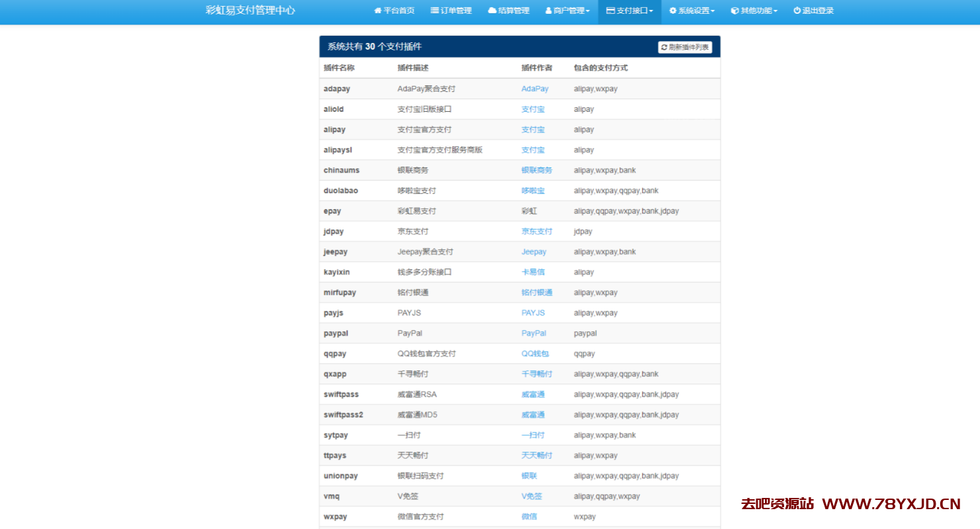
Task: Open the 银联商务 author link
Action: click(537, 170)
